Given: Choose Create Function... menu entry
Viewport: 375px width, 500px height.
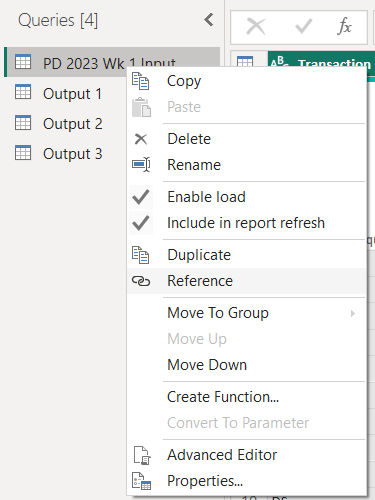Looking at the screenshot, I should 223,397.
